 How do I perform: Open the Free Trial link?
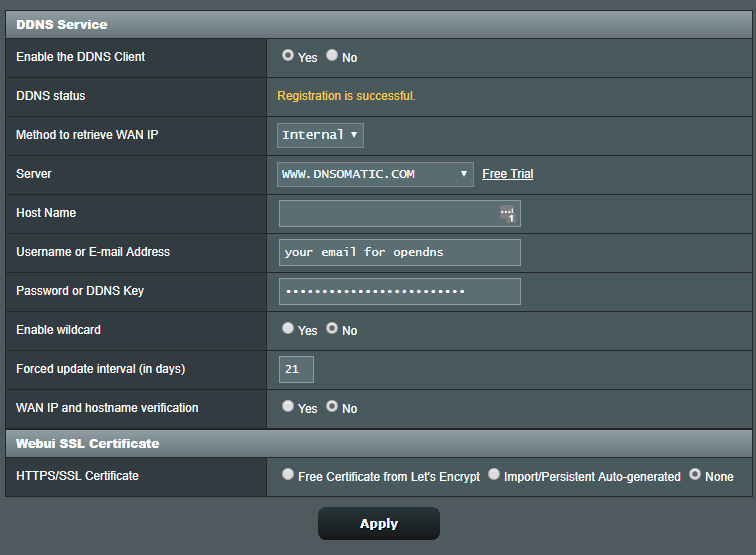tap(507, 174)
